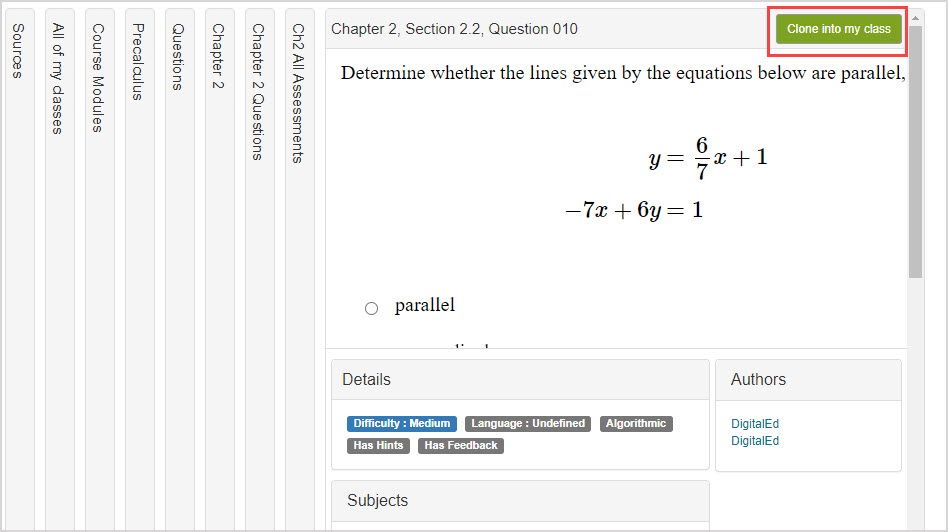Click the Clone into my class button
948x532 pixels.
coord(838,29)
